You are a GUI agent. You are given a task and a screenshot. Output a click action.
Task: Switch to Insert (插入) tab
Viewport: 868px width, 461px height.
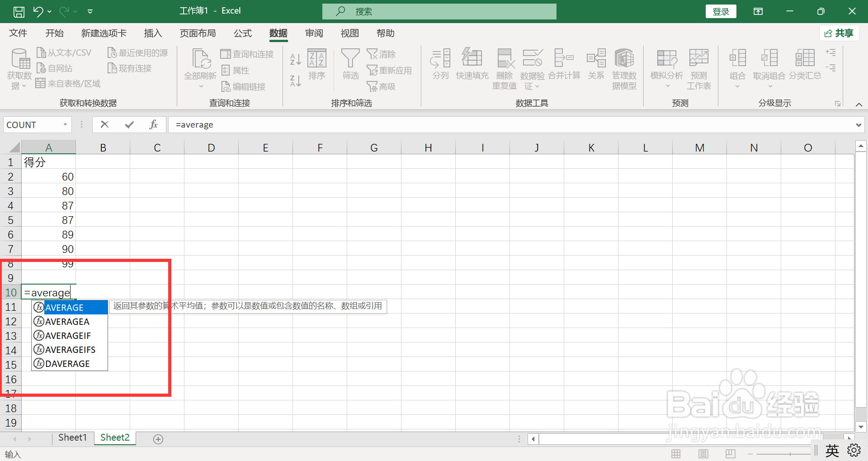point(153,33)
